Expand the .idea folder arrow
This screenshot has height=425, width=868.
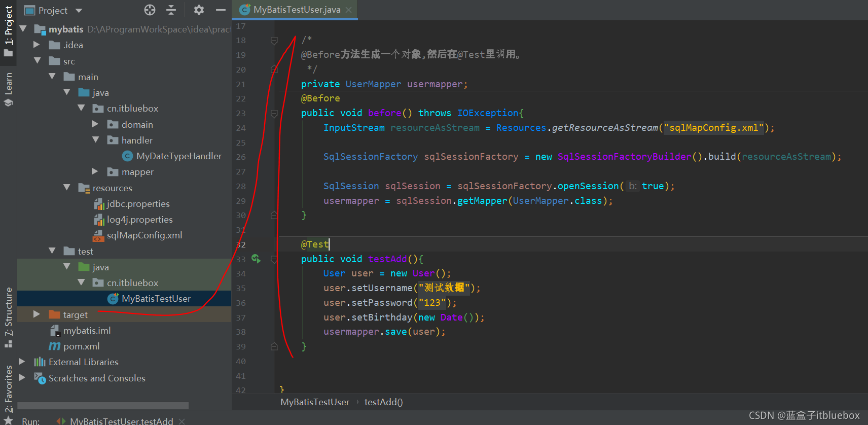(x=37, y=45)
